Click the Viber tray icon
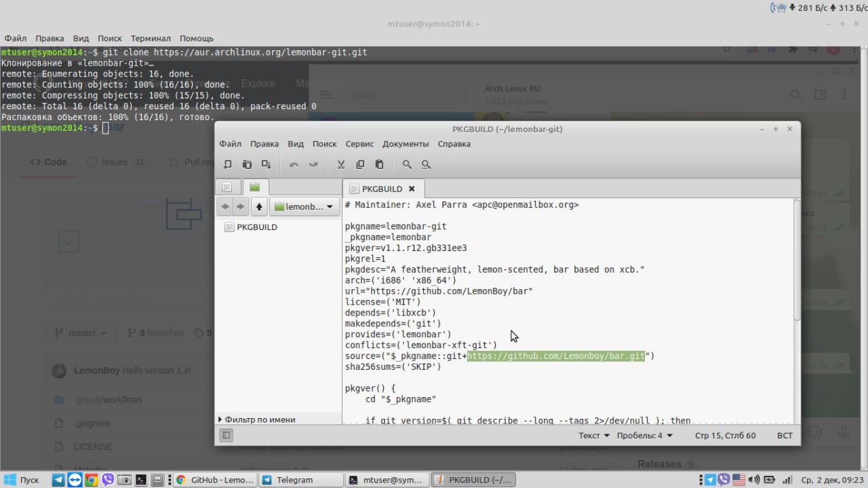The image size is (868, 488). point(724,480)
